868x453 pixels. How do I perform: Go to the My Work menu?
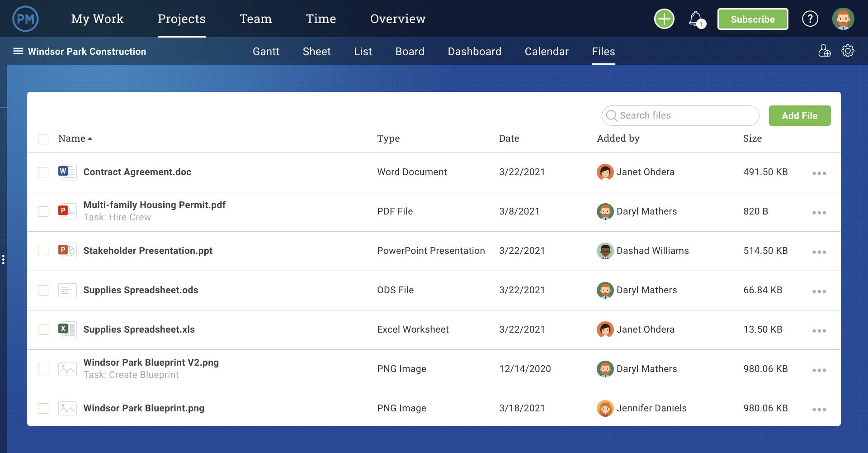[x=97, y=19]
